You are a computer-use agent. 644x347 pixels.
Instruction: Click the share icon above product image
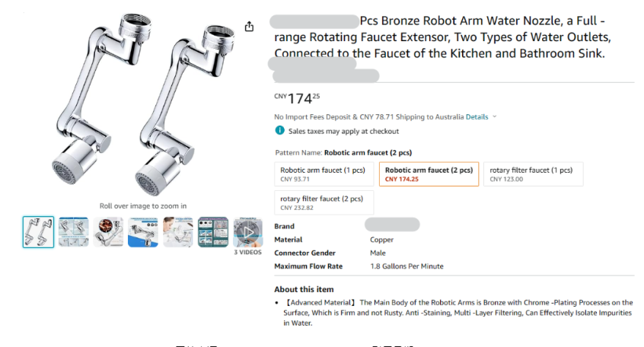[x=249, y=27]
